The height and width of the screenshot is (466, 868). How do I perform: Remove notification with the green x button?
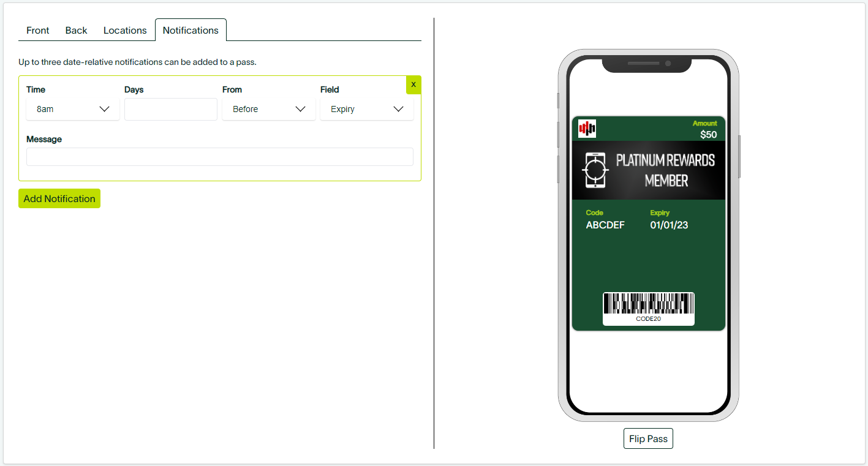[x=413, y=85]
